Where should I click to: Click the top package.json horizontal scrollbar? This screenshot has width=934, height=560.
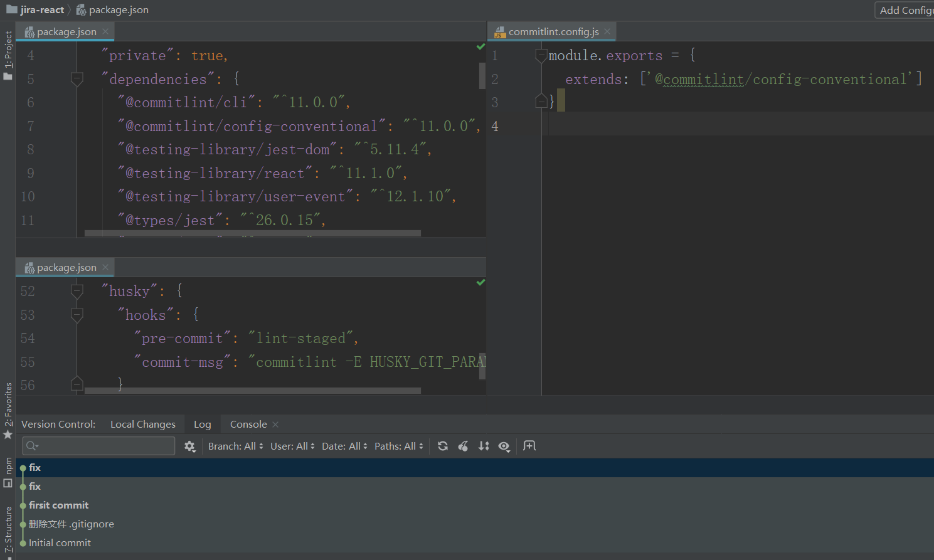coord(252,233)
